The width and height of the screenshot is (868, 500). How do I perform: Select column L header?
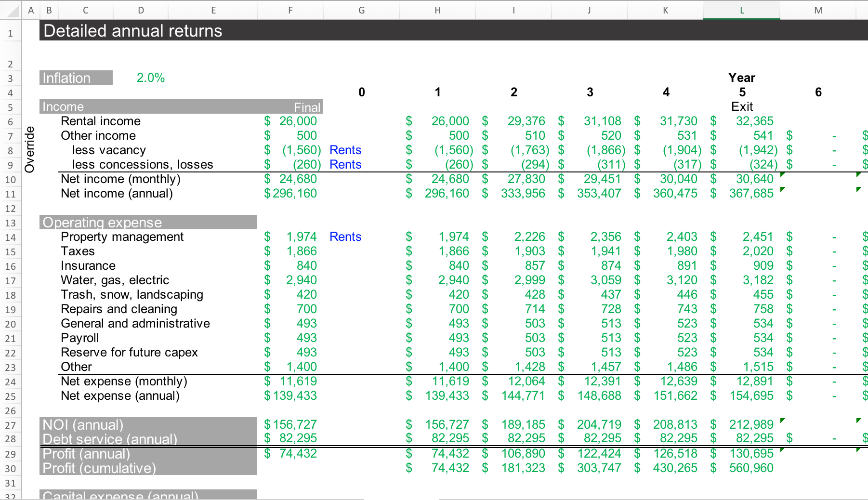pos(741,10)
